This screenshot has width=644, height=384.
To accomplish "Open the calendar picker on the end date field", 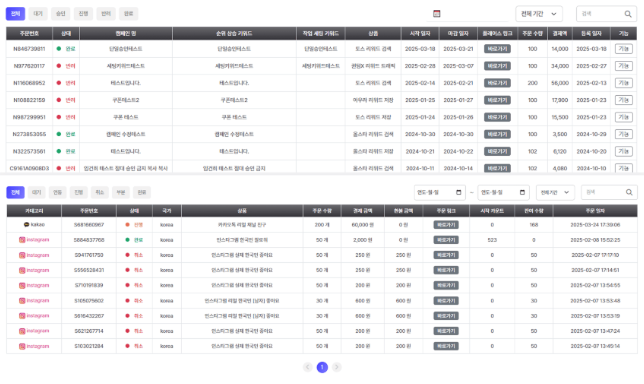I will pos(522,192).
